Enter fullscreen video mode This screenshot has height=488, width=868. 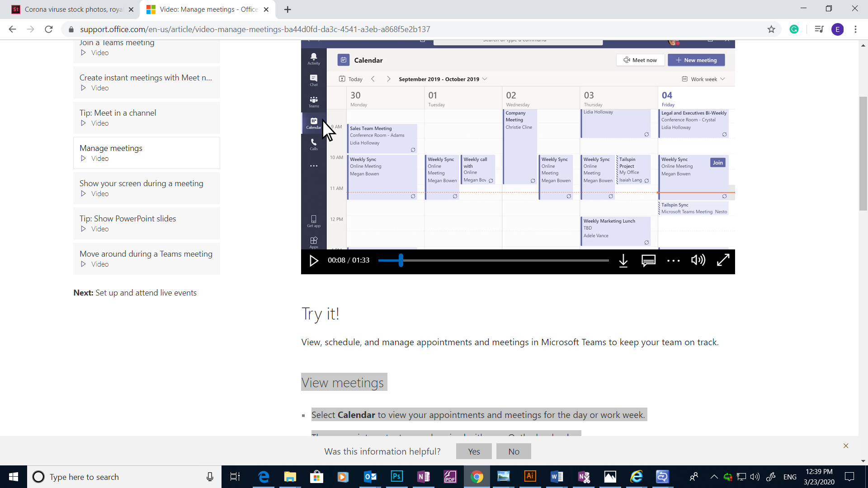(723, 260)
